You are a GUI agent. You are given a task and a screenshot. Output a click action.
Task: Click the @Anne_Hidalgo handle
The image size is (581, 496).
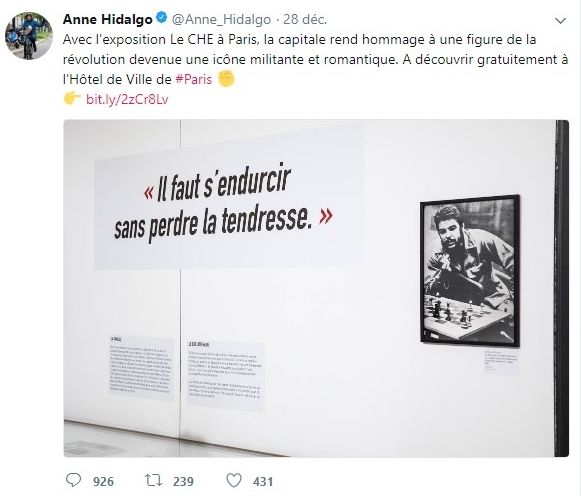point(222,20)
